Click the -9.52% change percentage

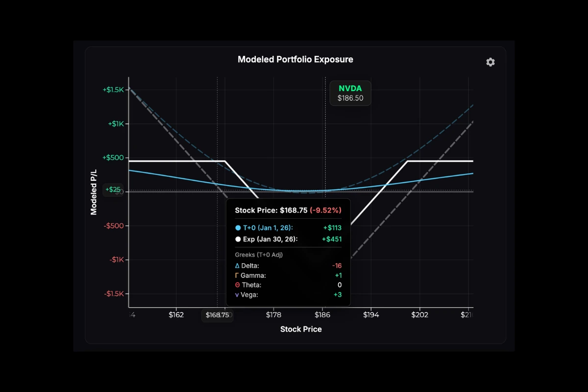click(326, 210)
